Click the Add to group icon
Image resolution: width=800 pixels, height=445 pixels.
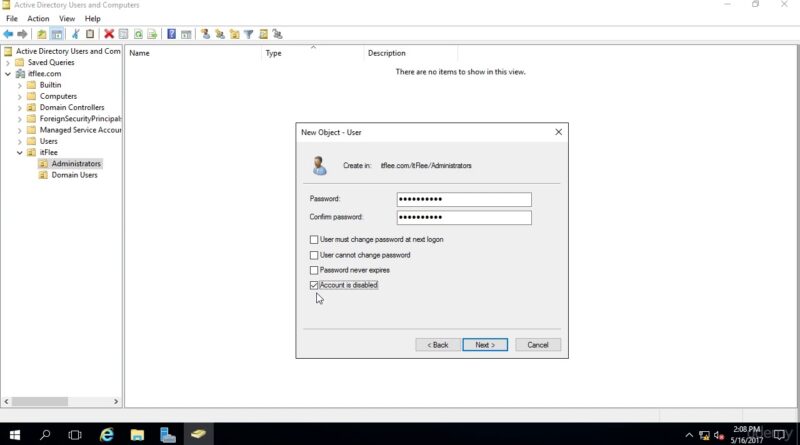pos(278,34)
